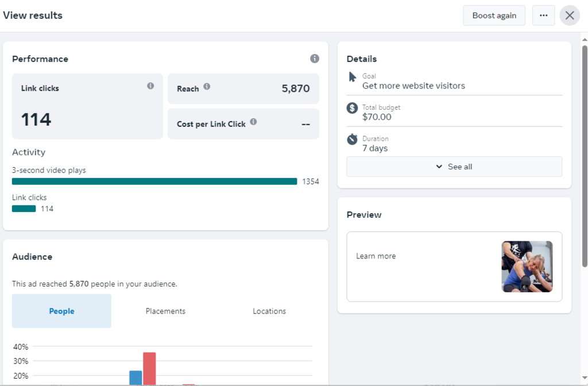Expand the See all details section

click(x=454, y=167)
